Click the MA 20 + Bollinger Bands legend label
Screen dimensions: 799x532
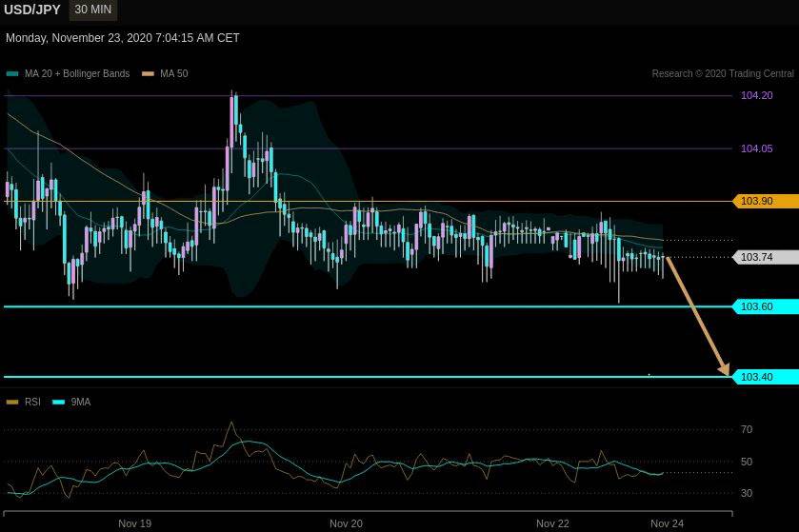(77, 74)
